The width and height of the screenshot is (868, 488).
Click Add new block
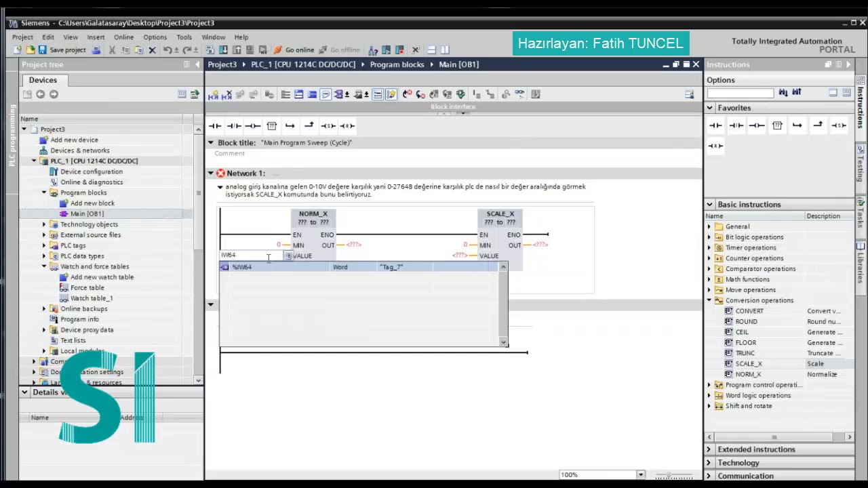[x=92, y=203]
